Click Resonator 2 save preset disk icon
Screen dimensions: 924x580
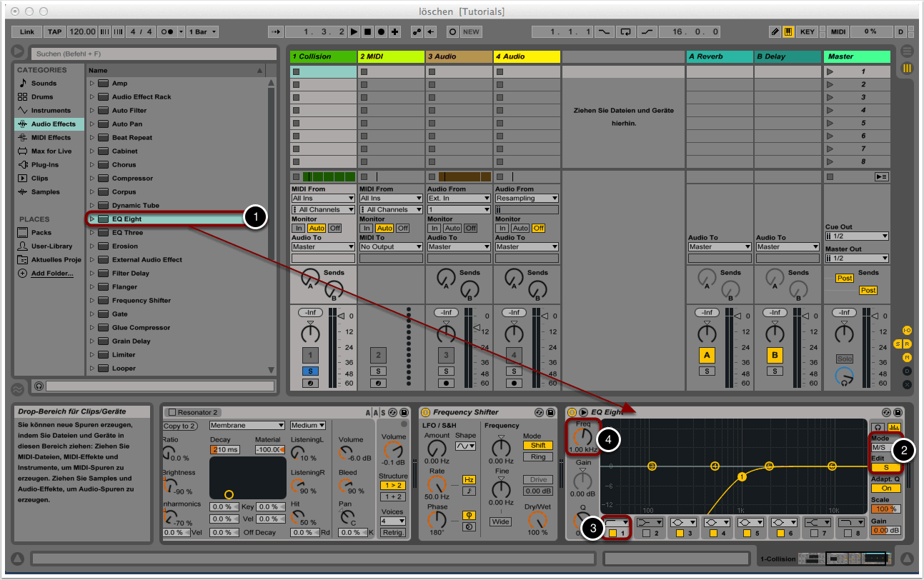point(404,412)
